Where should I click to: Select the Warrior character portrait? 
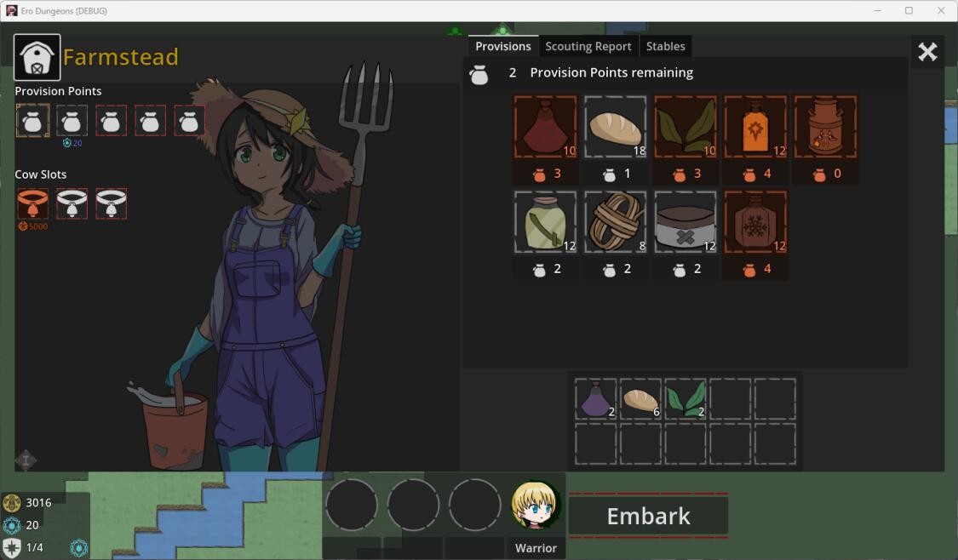(536, 504)
